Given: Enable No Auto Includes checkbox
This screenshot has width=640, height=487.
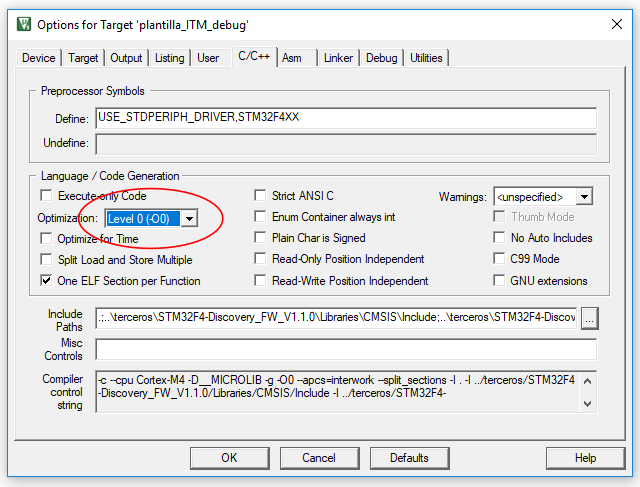Looking at the screenshot, I should point(499,238).
